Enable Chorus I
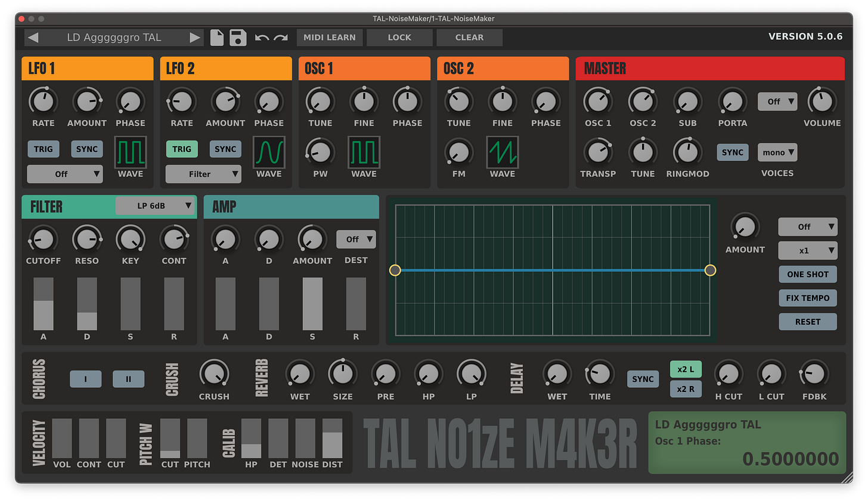 point(85,379)
